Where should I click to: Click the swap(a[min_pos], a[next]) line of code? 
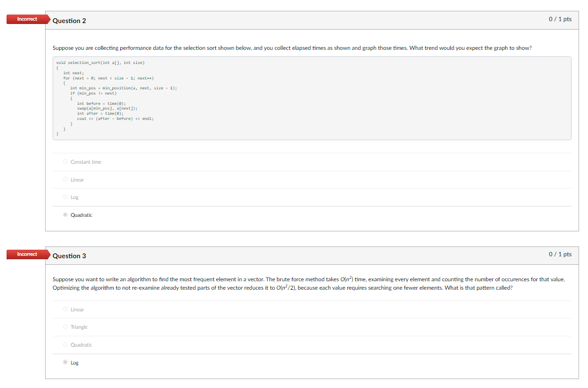click(107, 108)
